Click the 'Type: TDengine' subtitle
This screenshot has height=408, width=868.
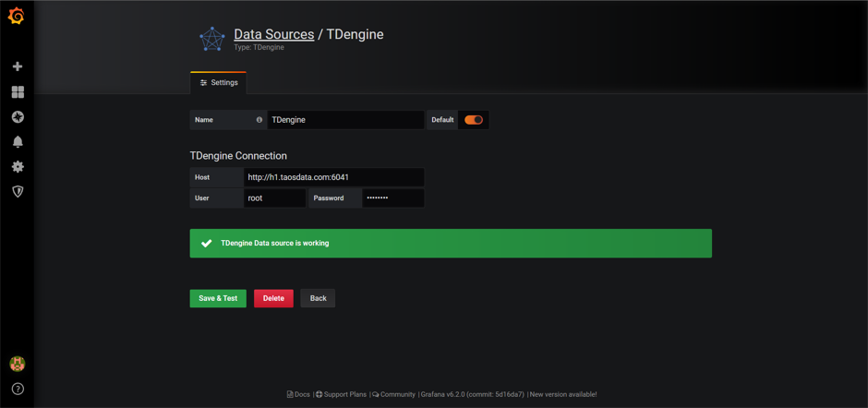[x=259, y=48]
